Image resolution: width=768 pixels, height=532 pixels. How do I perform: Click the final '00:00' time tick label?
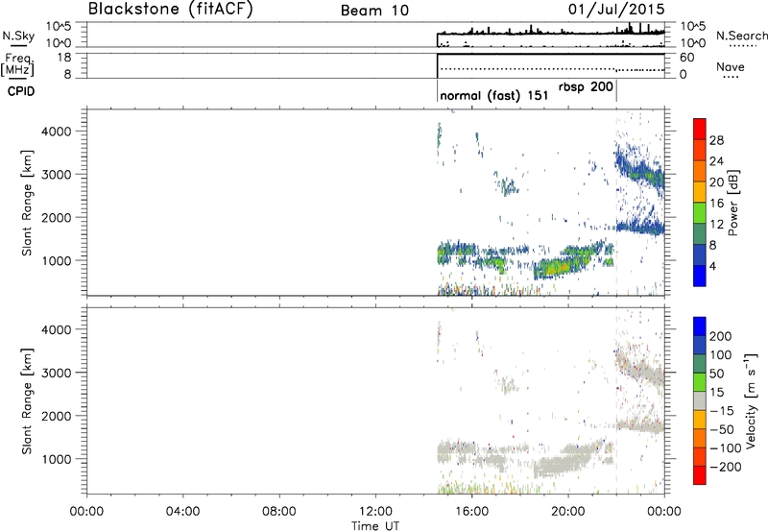tap(663, 512)
